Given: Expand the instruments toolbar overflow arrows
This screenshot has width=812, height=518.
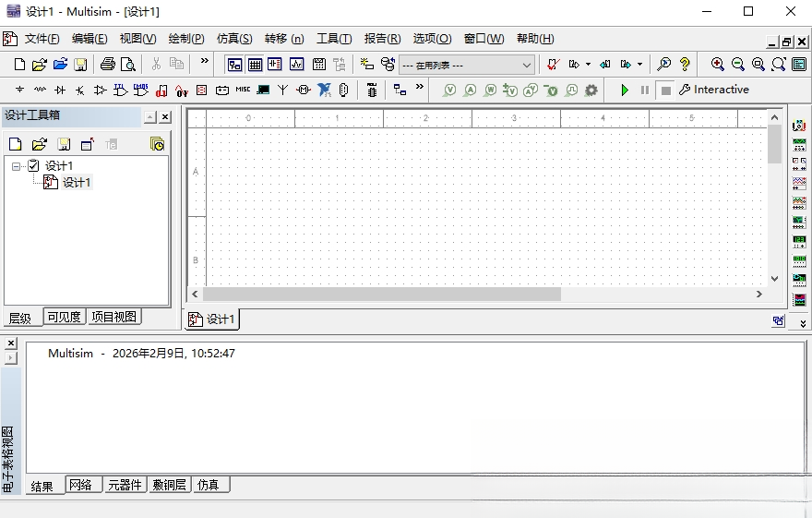Looking at the screenshot, I should tap(803, 324).
